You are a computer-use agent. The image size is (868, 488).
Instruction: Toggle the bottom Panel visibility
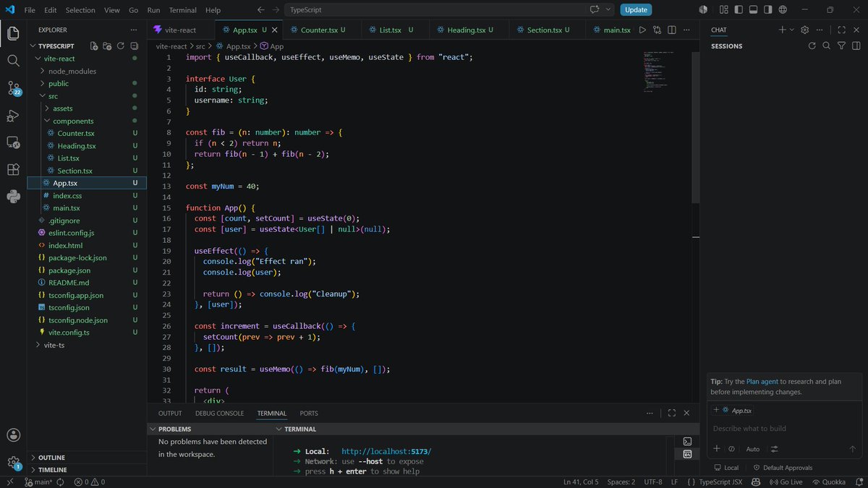tap(753, 9)
